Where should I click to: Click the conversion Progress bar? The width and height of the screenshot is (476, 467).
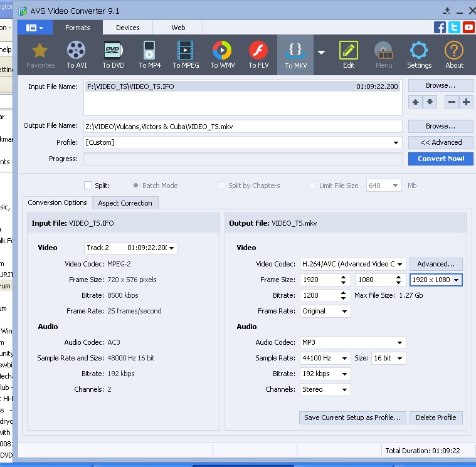pos(243,159)
